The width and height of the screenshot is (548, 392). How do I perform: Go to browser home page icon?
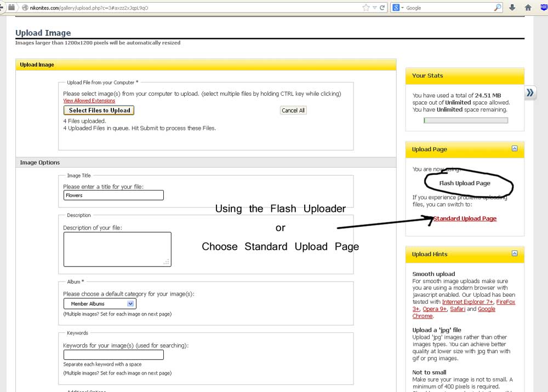[528, 8]
